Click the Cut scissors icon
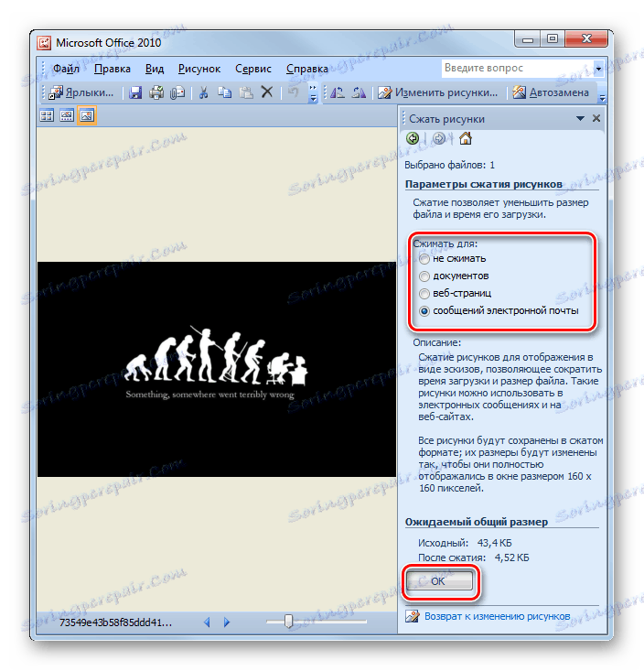The width and height of the screenshot is (644, 671). [x=204, y=92]
